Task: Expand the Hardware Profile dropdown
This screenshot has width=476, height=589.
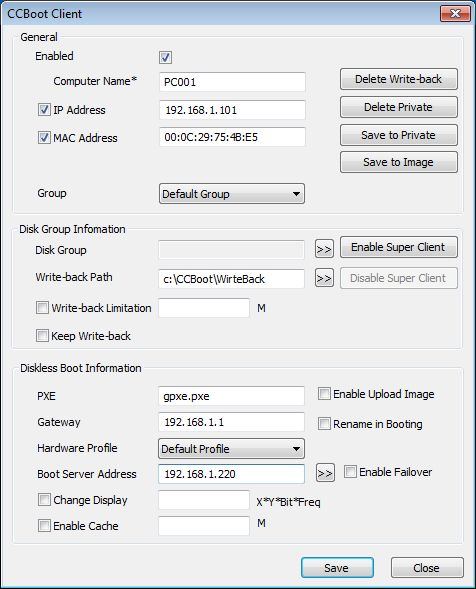Action: pos(231,449)
